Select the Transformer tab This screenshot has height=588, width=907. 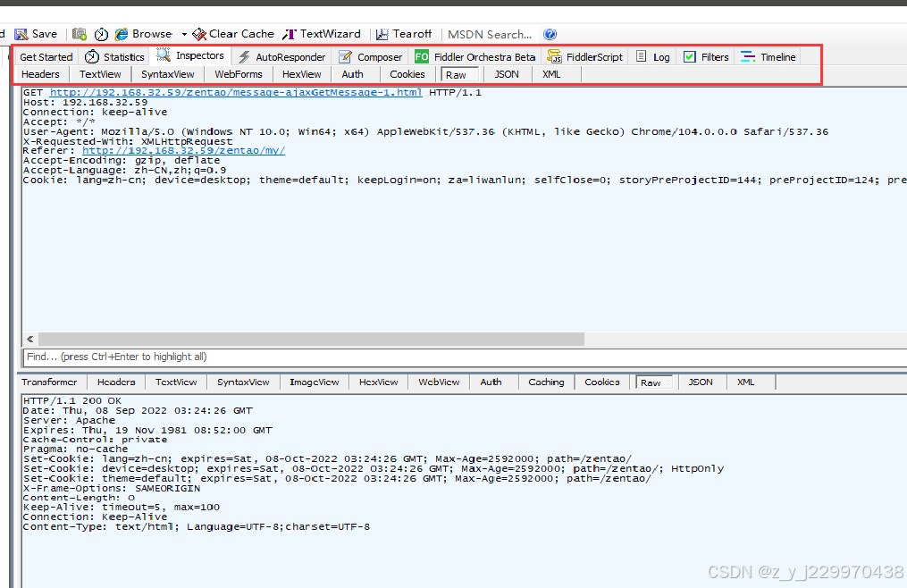(x=50, y=382)
